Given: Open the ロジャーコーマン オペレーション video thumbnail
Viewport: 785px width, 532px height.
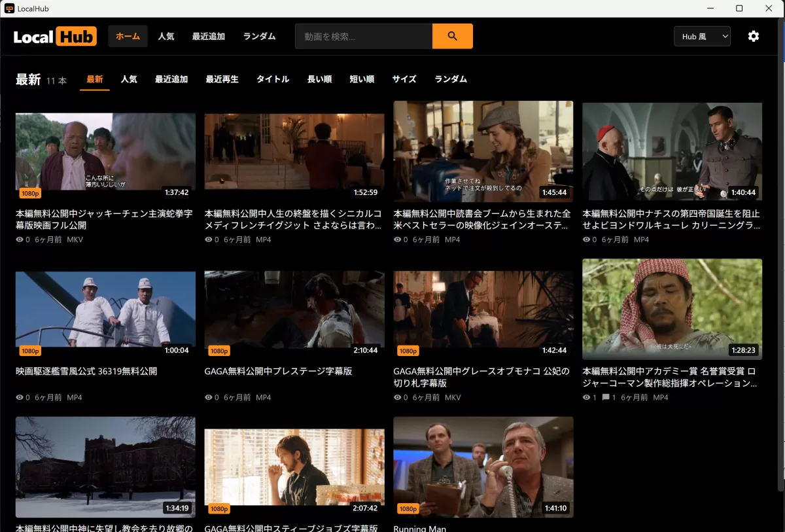Looking at the screenshot, I should point(672,309).
